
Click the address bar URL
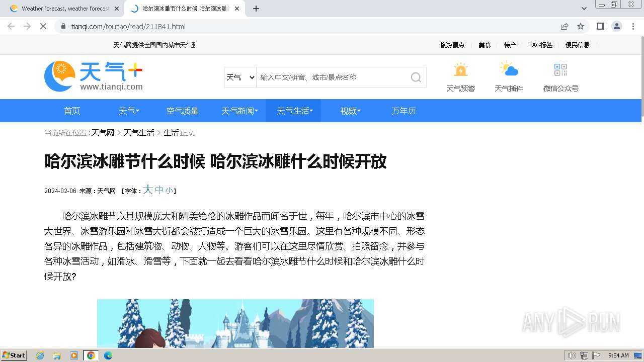pyautogui.click(x=128, y=26)
